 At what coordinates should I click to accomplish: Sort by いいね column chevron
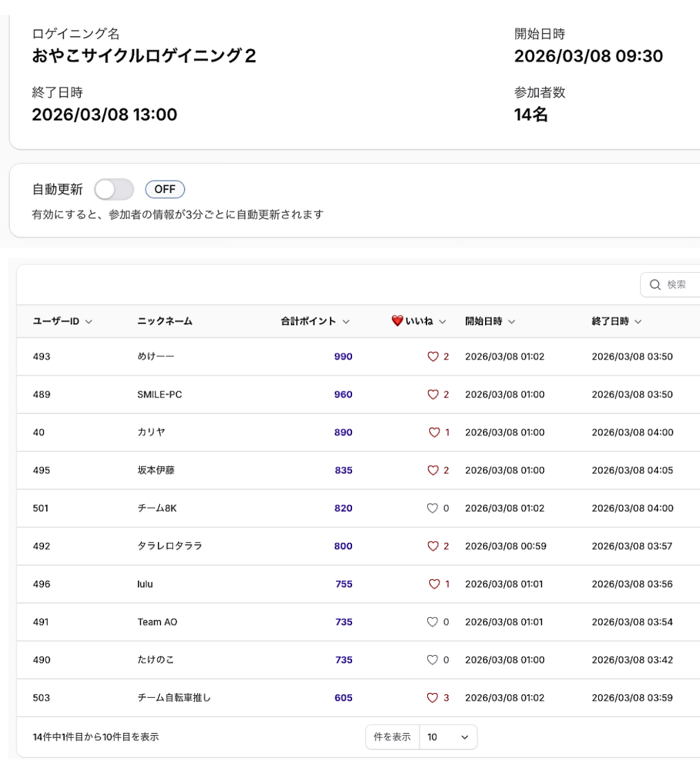[442, 322]
